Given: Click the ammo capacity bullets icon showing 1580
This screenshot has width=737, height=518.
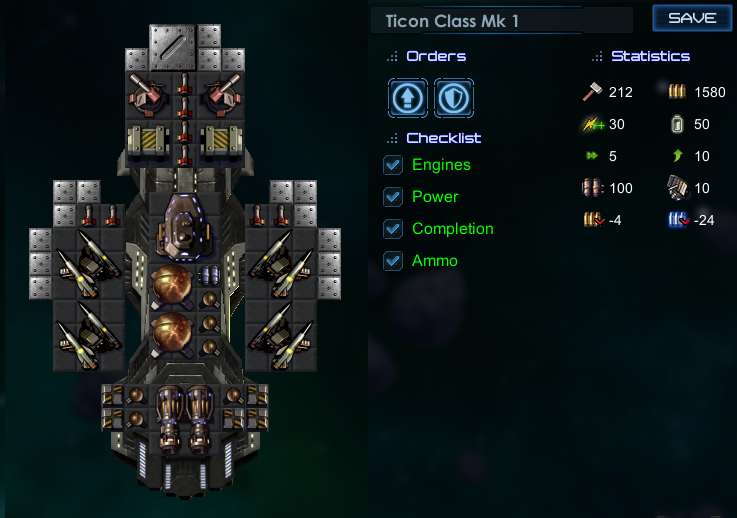Looking at the screenshot, I should pos(677,92).
